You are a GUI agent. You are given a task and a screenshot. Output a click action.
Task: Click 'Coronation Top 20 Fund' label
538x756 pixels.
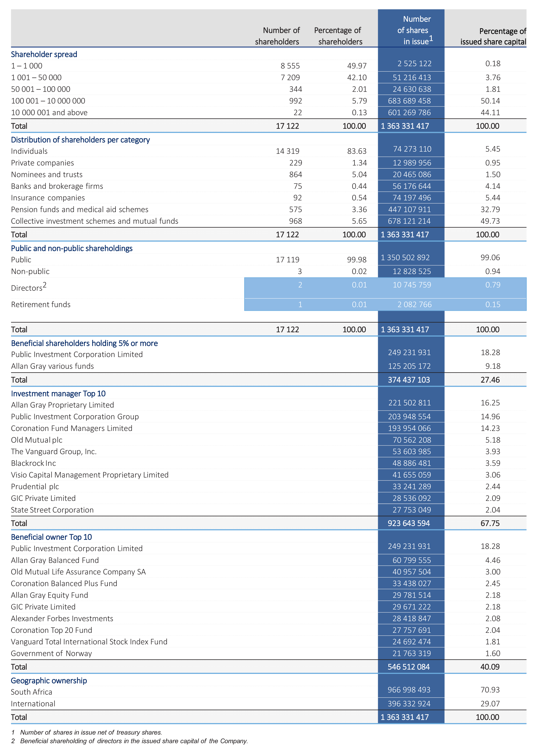[51, 630]
